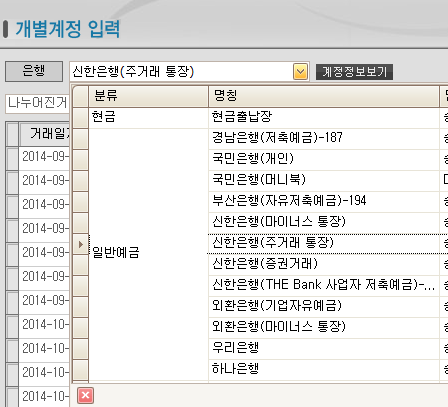The width and height of the screenshot is (448, 407).
Task: Pick 신한은행(주거래 통장) in list
Action: click(324, 243)
